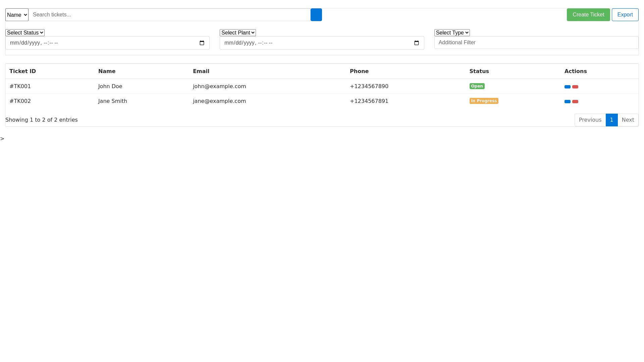Image resolution: width=644 pixels, height=362 pixels.
Task: Click blue action button for ticket #TK001
Action: pyautogui.click(x=567, y=87)
